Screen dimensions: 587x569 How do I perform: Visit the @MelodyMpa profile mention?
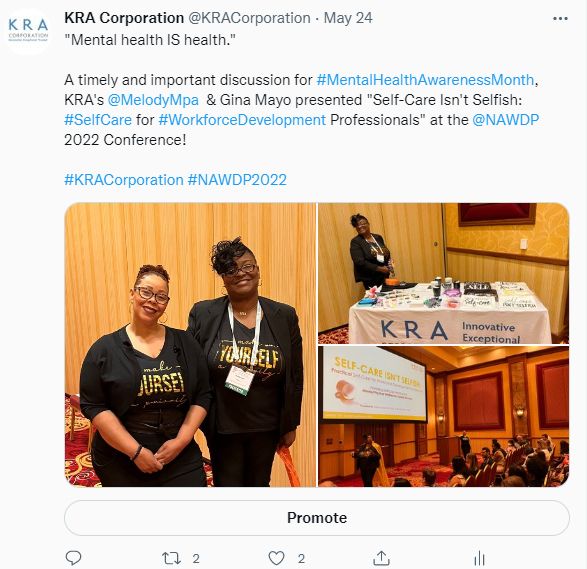(153, 100)
